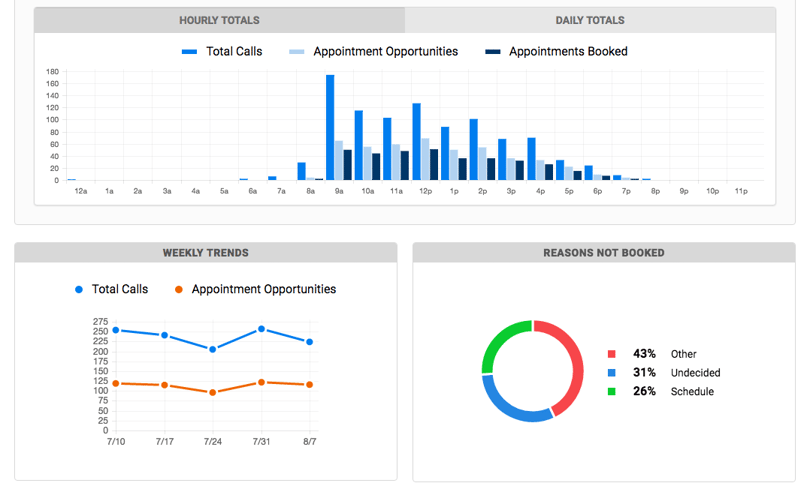Click the Weekly Trends panel header
The width and height of the screenshot is (810, 492).
coord(205,253)
